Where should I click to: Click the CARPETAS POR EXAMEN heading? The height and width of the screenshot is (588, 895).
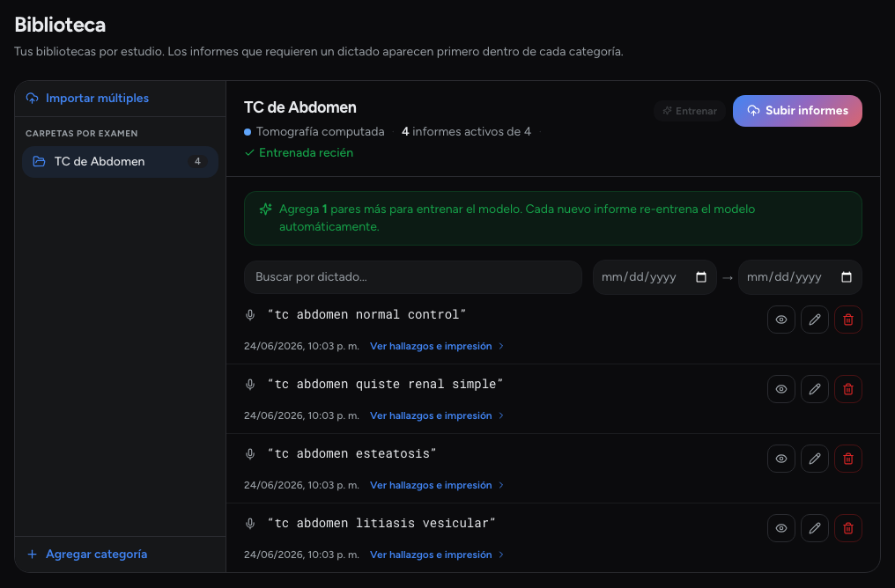coord(82,134)
